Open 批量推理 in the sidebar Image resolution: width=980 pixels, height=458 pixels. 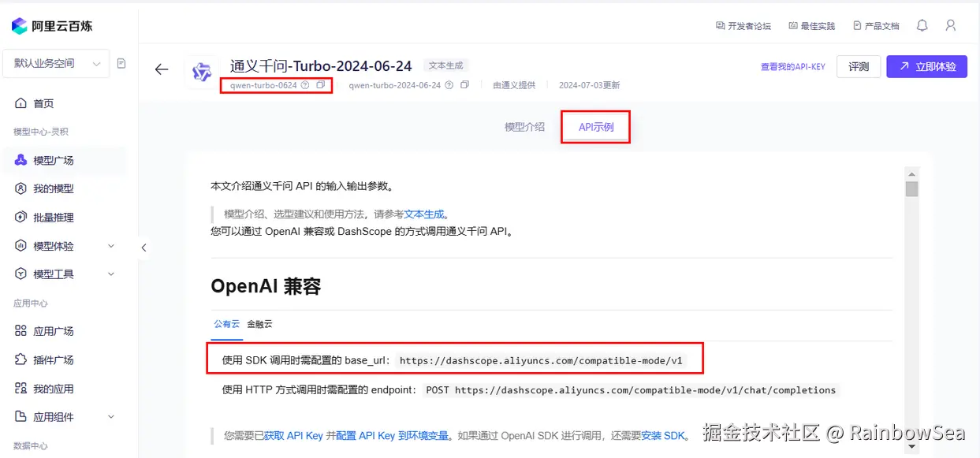click(54, 218)
